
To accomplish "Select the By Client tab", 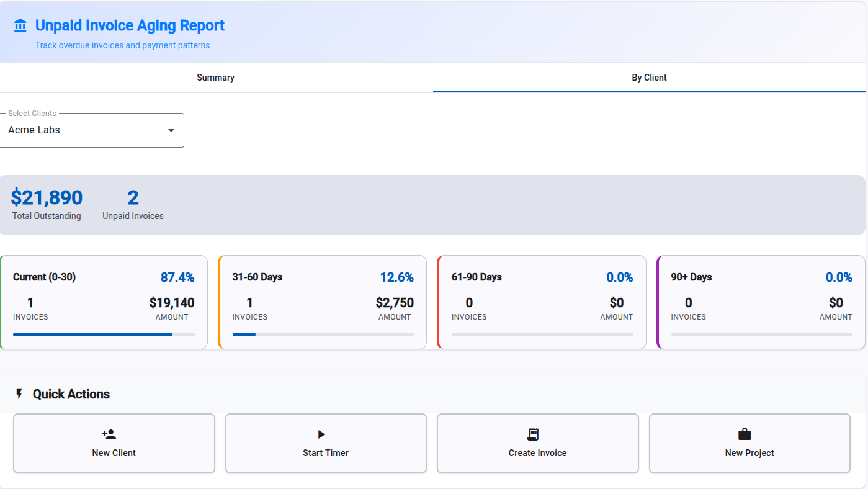I will (x=649, y=78).
